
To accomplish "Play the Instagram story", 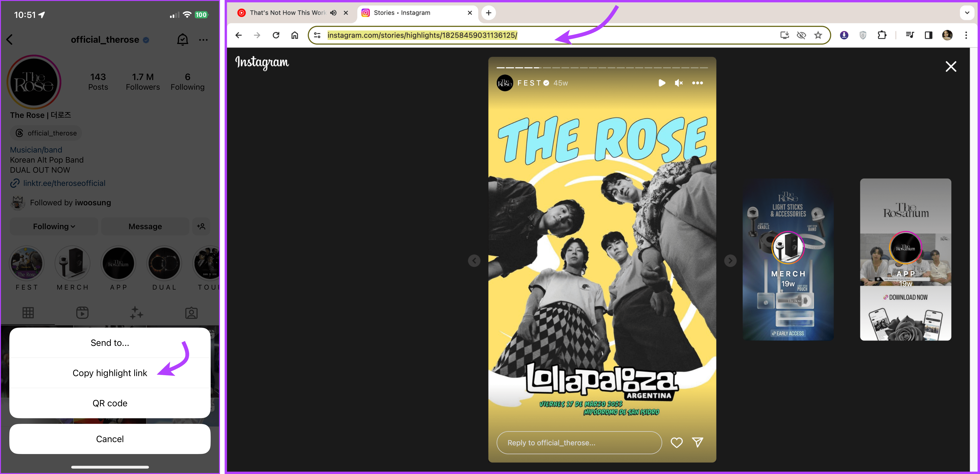I will pyautogui.click(x=662, y=83).
